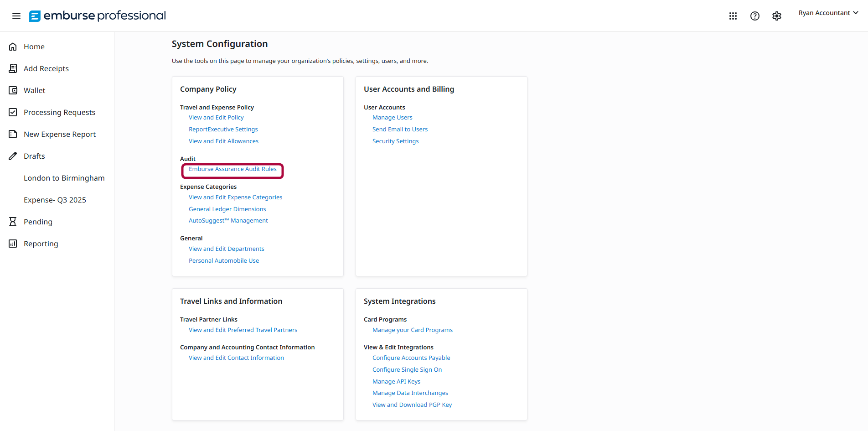Click the Drafts pencil icon

(x=13, y=156)
